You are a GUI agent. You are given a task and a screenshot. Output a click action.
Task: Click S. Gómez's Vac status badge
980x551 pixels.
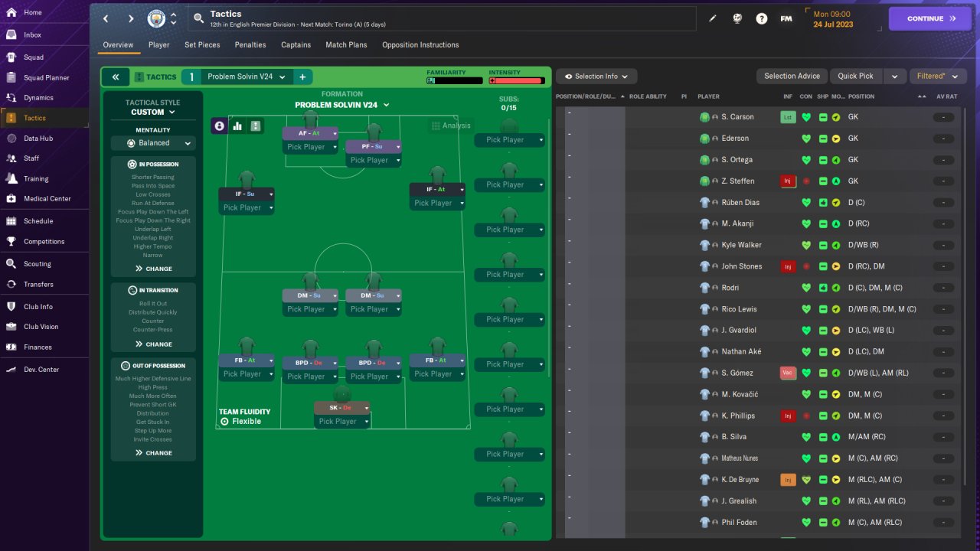pos(786,373)
